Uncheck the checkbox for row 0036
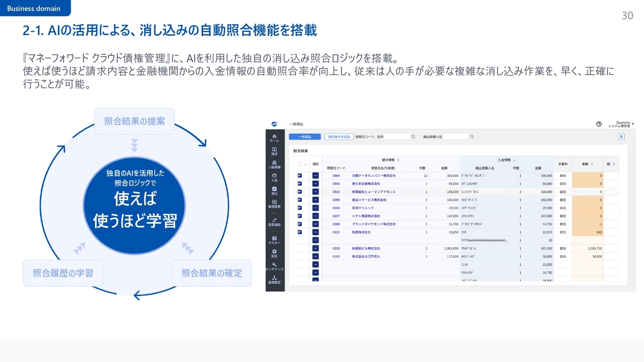Screen dimensions: 644x362 point(300,208)
